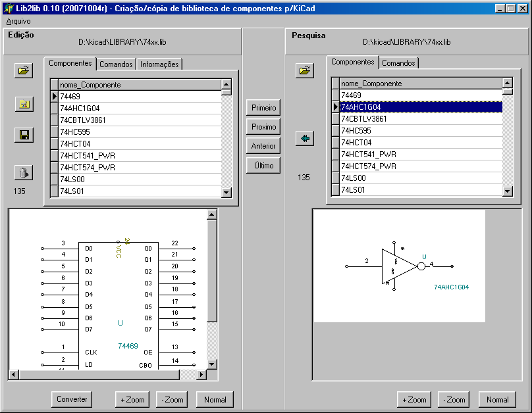Screen dimensions: 532x413
Task: Minimize the Lib2lib window
Action: coord(500,8)
